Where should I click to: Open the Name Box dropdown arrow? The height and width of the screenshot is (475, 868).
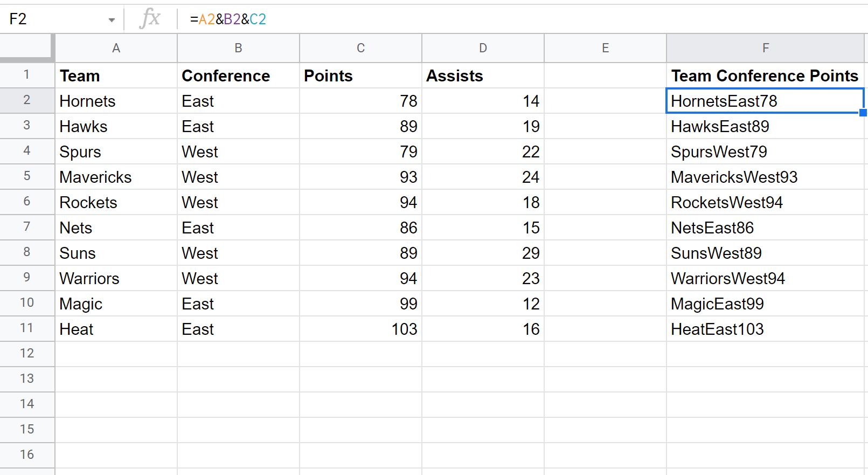point(112,20)
